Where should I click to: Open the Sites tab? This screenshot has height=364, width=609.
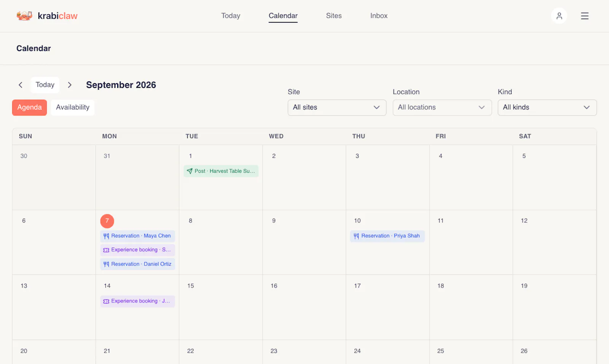point(334,16)
